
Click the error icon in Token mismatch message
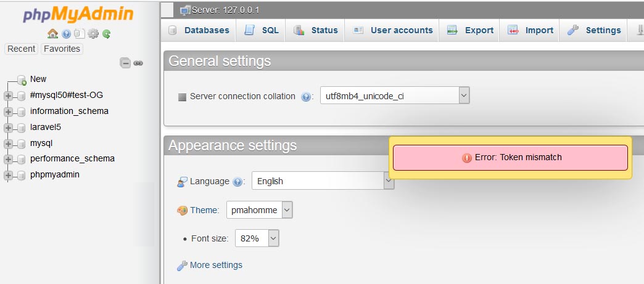click(x=466, y=158)
